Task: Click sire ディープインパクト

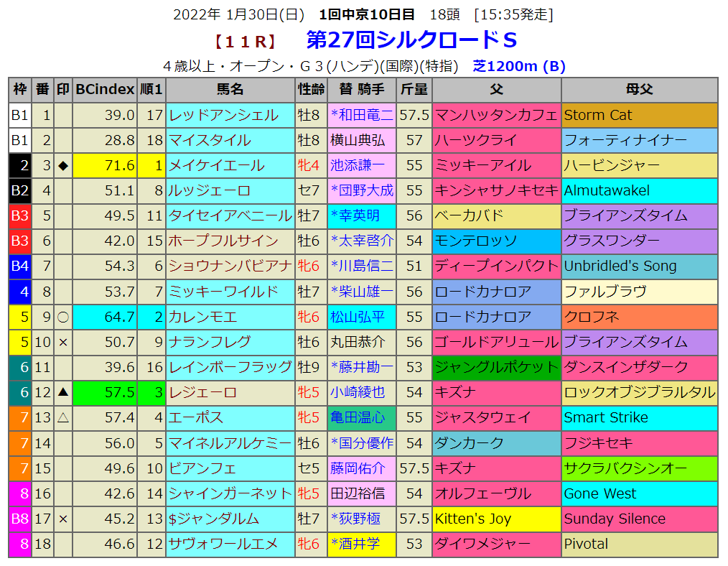Action: pyautogui.click(x=496, y=266)
